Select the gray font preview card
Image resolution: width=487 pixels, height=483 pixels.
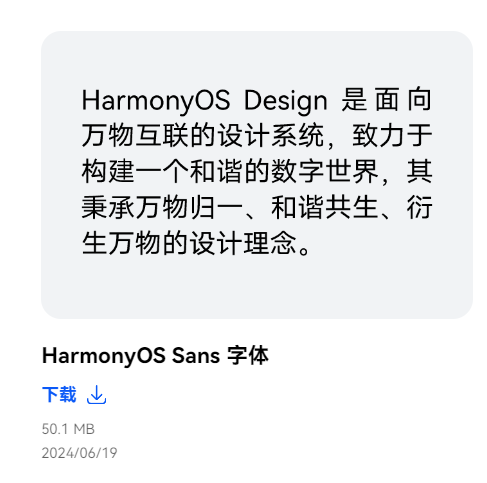click(x=257, y=175)
